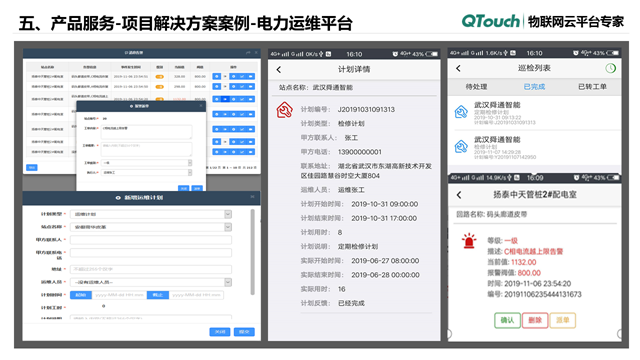Click 关闭 button in 新增运维计划 dialog
The width and height of the screenshot is (640, 360).
[x=220, y=332]
